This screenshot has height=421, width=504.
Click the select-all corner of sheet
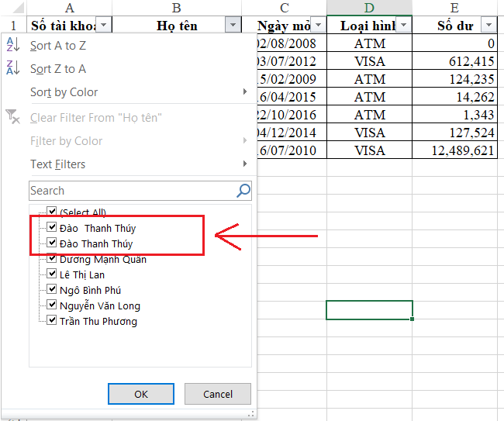[x=13, y=8]
